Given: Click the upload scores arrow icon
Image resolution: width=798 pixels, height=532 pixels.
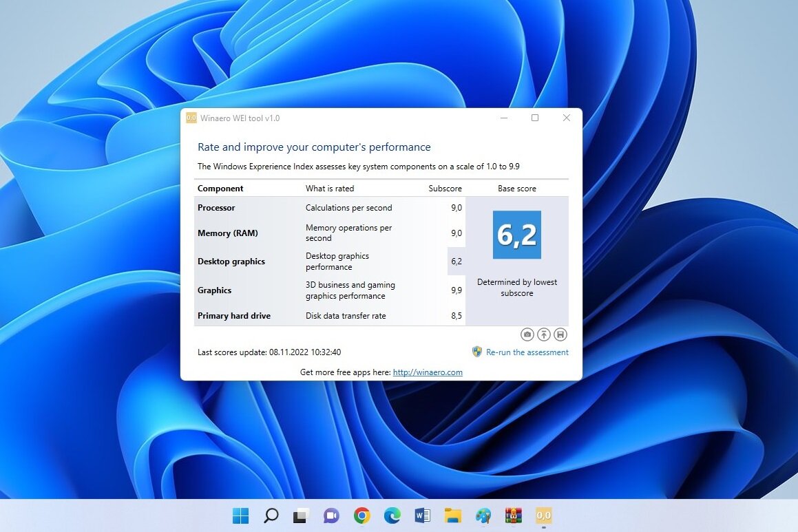Looking at the screenshot, I should coord(543,334).
